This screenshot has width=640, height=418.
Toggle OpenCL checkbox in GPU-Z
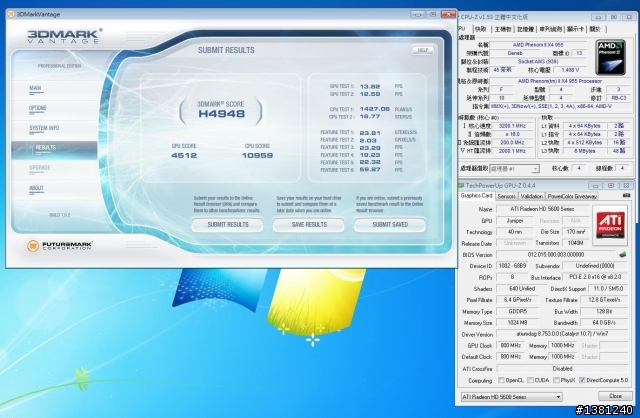point(501,380)
